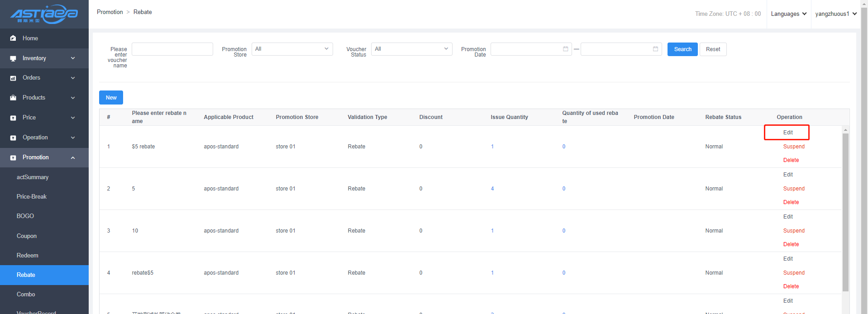Open calendar icon in start date field
This screenshot has height=314, width=868.
coord(565,49)
